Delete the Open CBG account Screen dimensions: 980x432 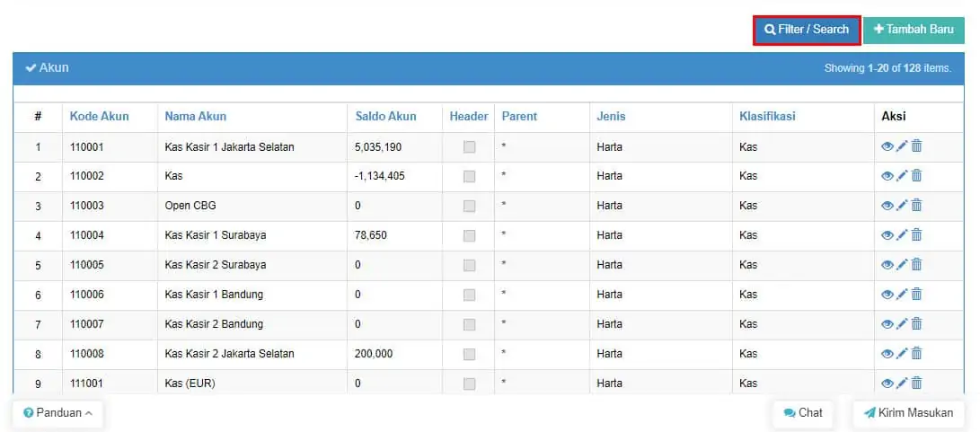pos(916,205)
